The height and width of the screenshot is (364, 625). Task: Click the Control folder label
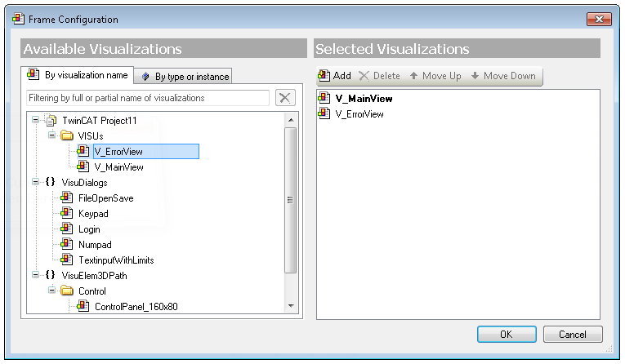92,291
